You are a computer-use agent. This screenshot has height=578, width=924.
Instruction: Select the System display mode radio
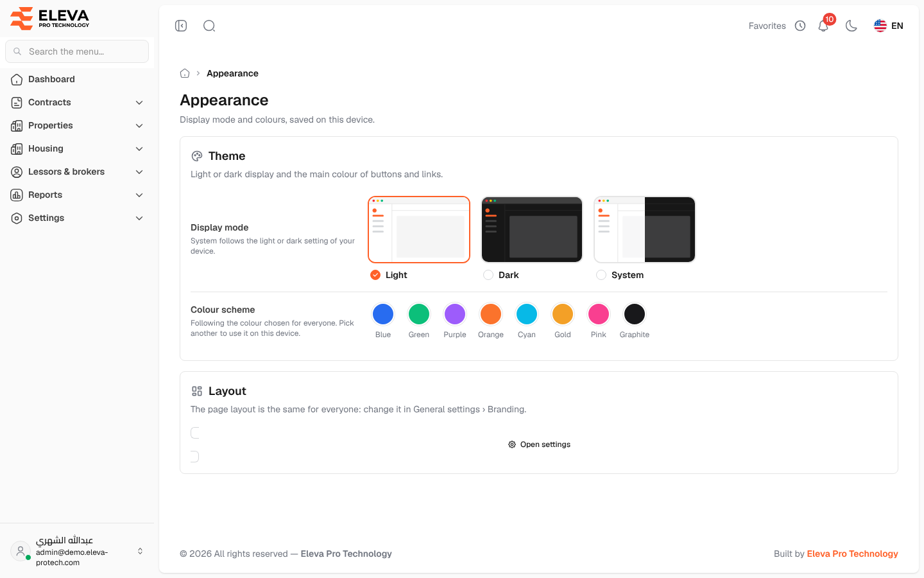(x=601, y=275)
